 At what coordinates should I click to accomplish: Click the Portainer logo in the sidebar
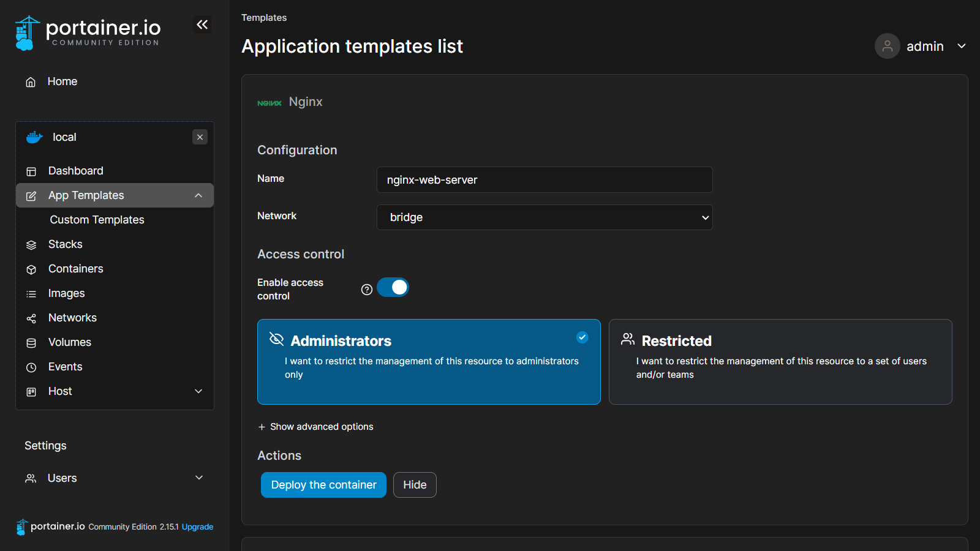tap(88, 32)
